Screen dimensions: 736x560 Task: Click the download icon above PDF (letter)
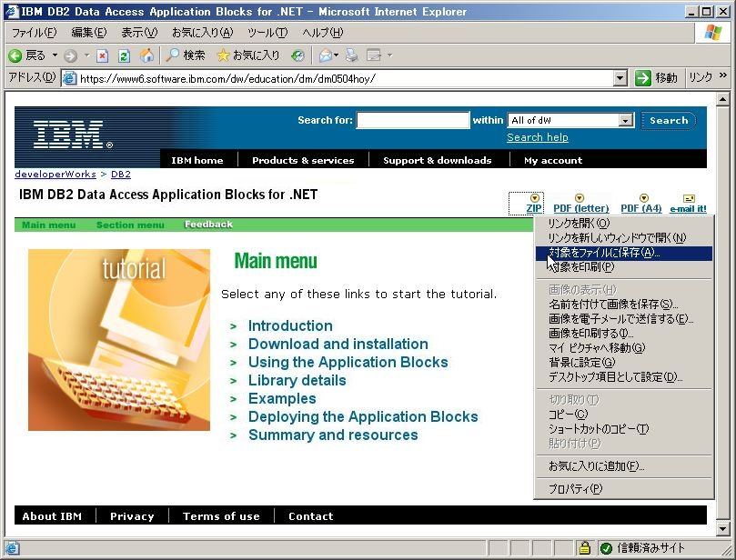(x=580, y=198)
